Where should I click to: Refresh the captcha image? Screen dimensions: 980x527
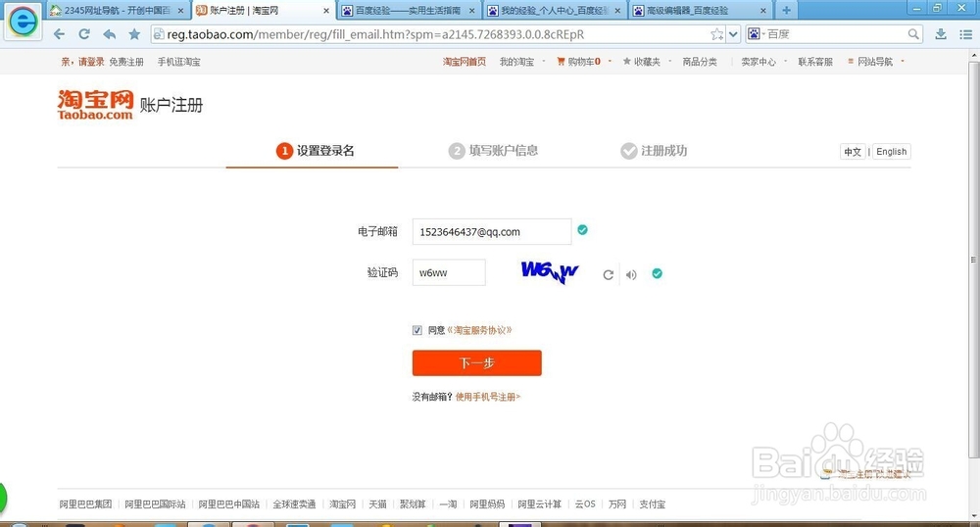click(x=608, y=274)
